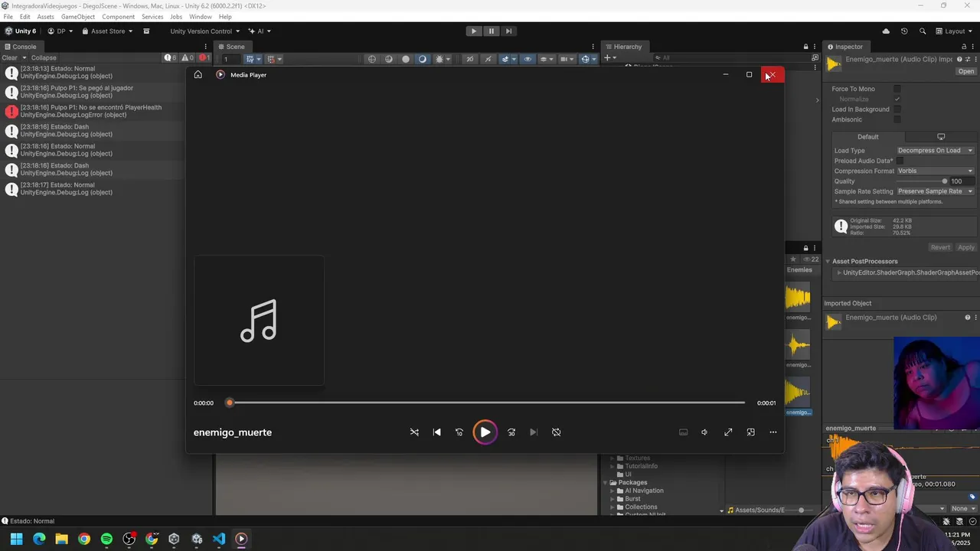Image resolution: width=980 pixels, height=551 pixels.
Task: Open the File menu
Action: (x=8, y=17)
